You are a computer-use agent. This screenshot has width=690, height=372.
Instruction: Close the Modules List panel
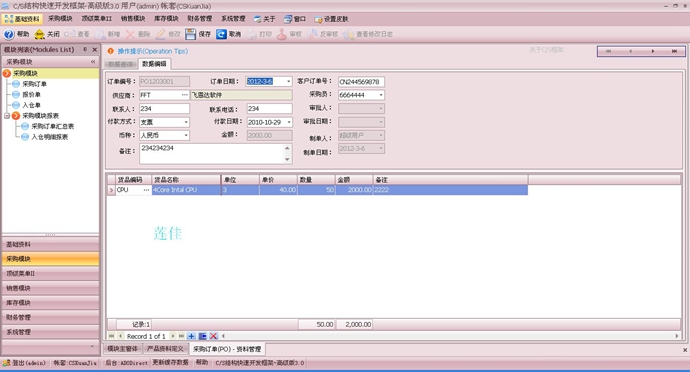94,50
